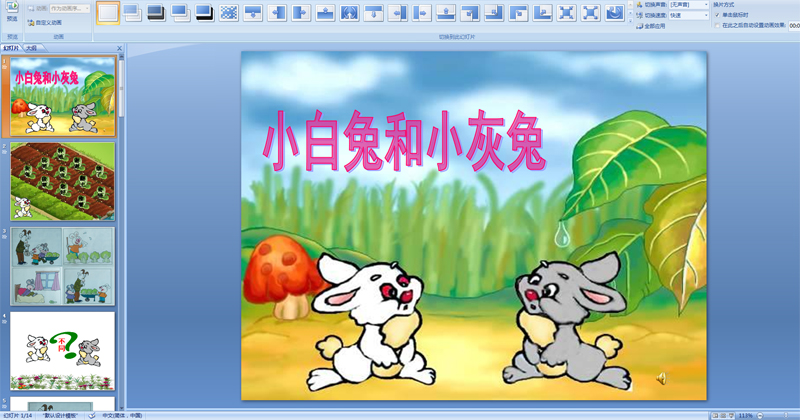The width and height of the screenshot is (800, 420).
Task: Open Transition Sound (切换声音) dropdown
Action: point(689,5)
